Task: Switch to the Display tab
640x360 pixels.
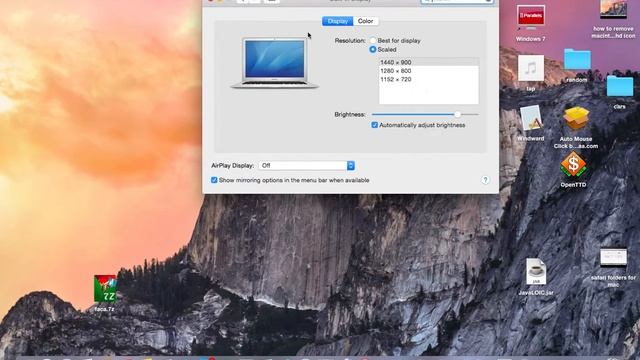Action: pos(338,21)
